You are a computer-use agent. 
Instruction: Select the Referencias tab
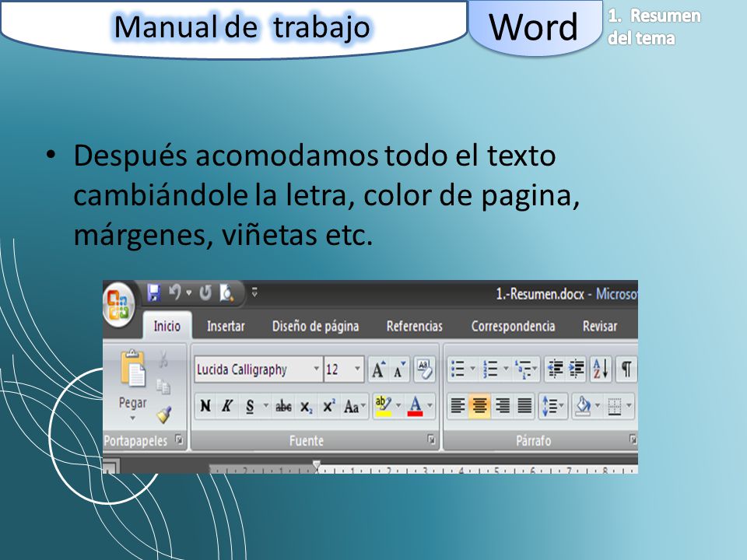pyautogui.click(x=415, y=326)
